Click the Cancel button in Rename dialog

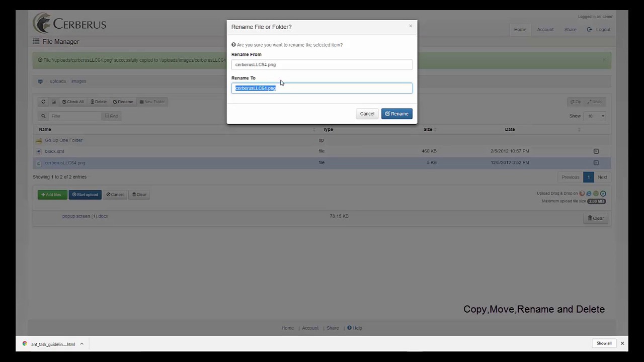click(x=367, y=114)
